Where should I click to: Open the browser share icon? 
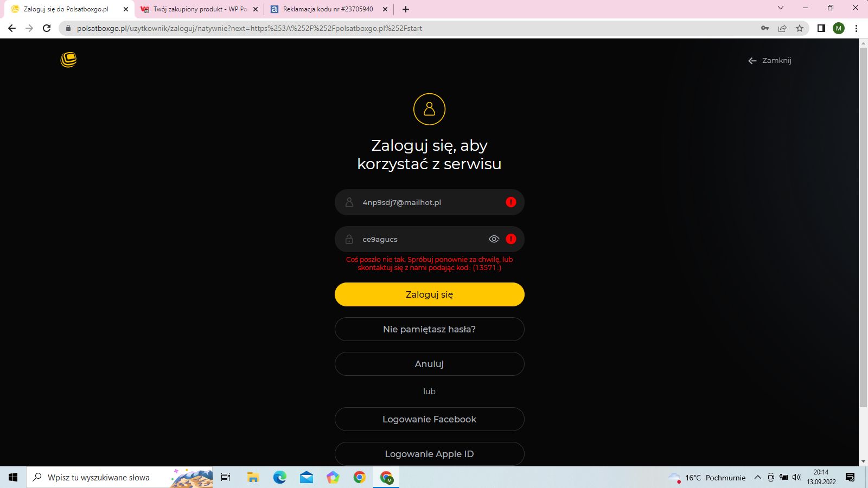(x=782, y=28)
